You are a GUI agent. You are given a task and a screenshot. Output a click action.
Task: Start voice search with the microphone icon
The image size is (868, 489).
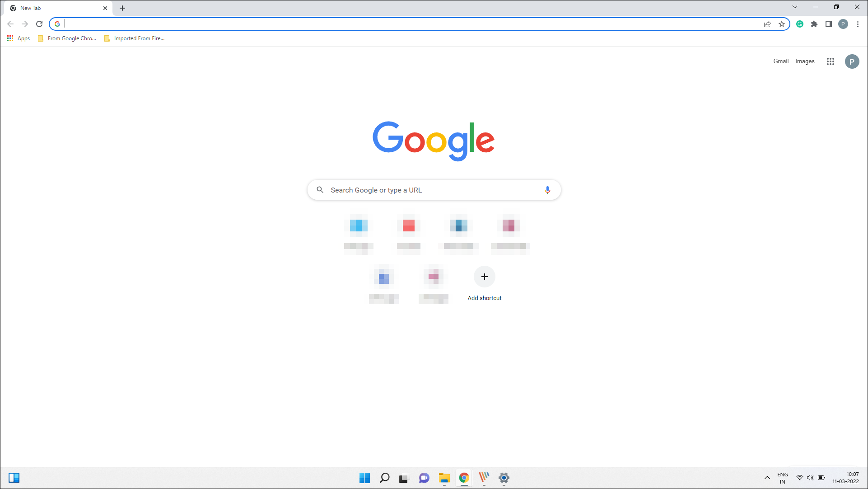(x=547, y=190)
